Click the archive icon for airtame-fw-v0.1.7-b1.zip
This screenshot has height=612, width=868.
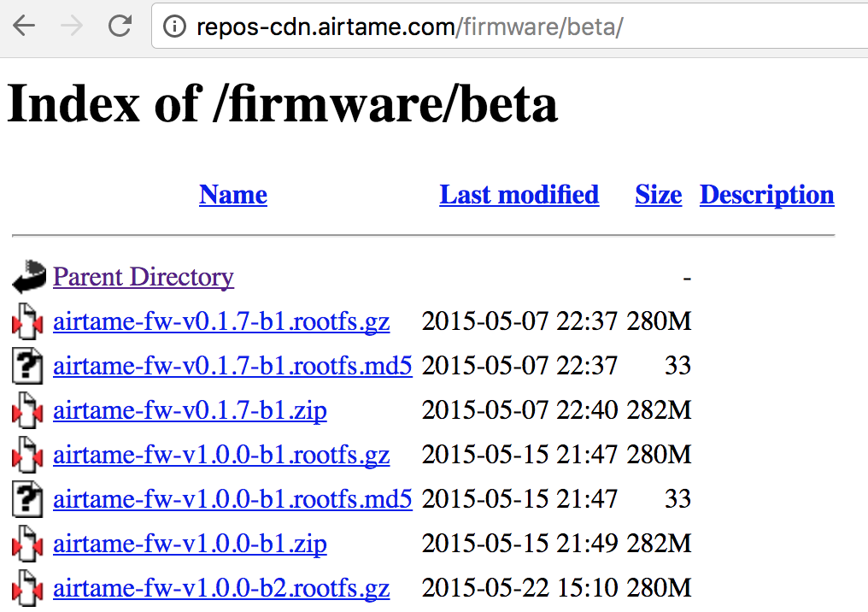pyautogui.click(x=27, y=410)
